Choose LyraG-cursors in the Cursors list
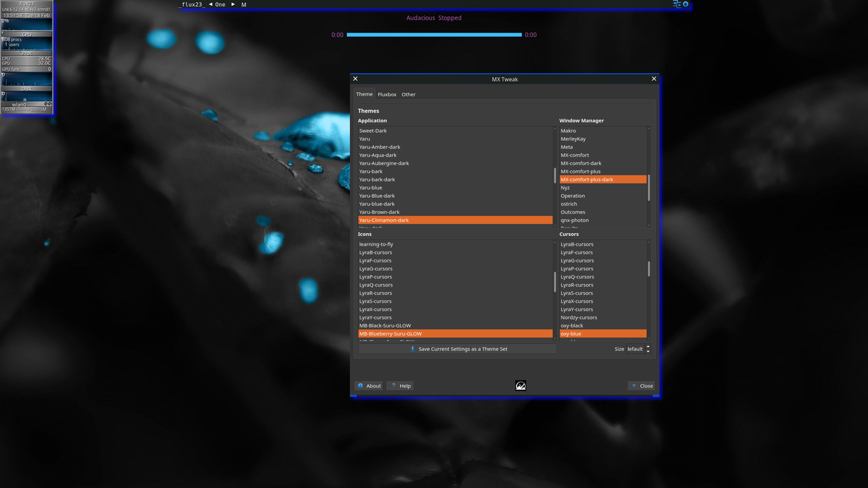 coord(603,261)
